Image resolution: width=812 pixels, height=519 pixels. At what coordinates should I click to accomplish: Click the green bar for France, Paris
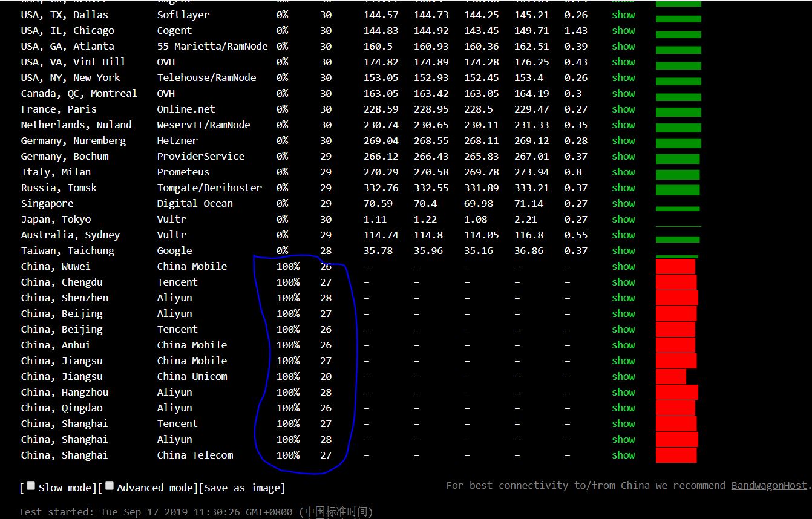(x=678, y=112)
